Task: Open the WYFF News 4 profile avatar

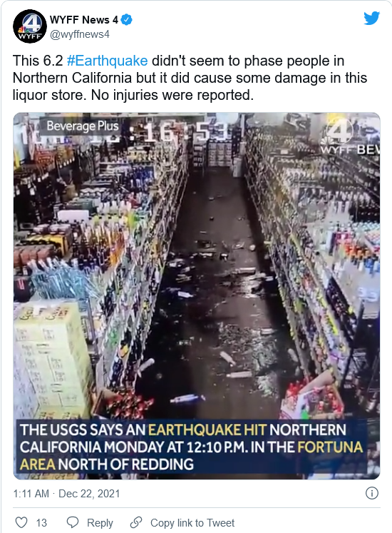Action: tap(29, 26)
